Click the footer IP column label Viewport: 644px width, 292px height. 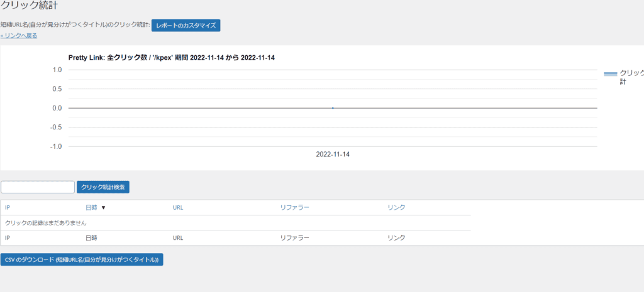coord(8,237)
